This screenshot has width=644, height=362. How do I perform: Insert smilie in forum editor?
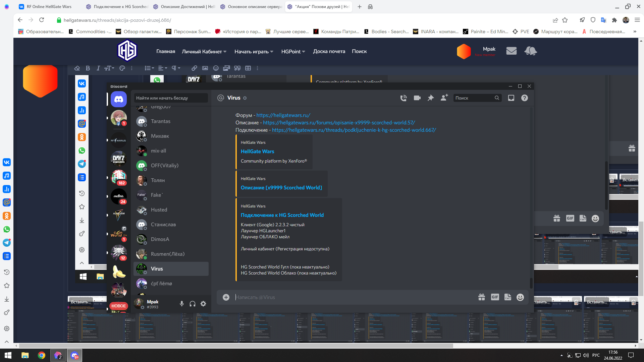(216, 68)
